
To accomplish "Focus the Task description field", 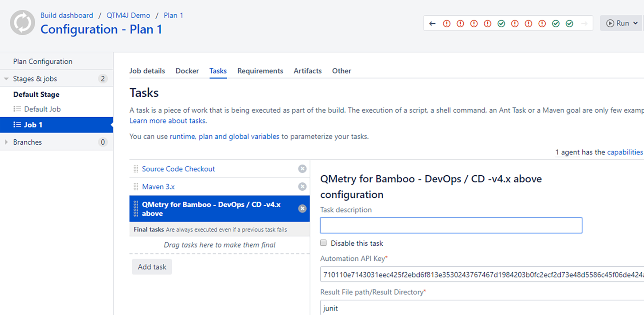I will [451, 225].
